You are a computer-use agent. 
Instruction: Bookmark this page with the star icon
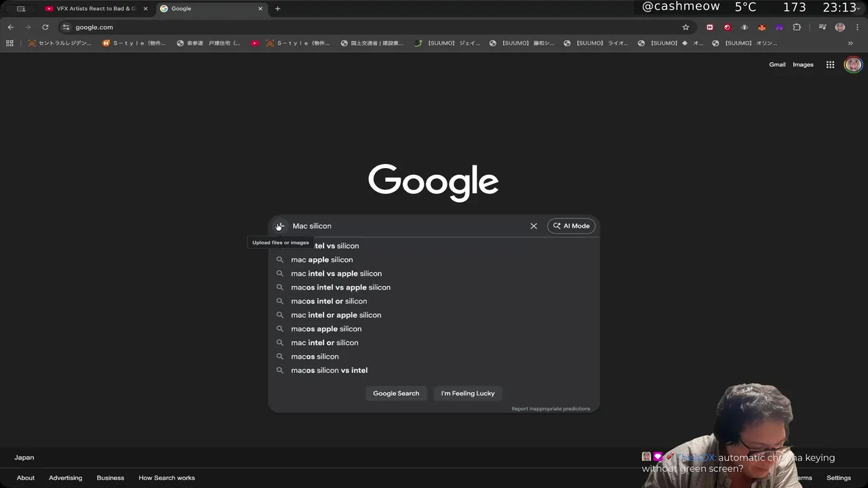pos(686,27)
